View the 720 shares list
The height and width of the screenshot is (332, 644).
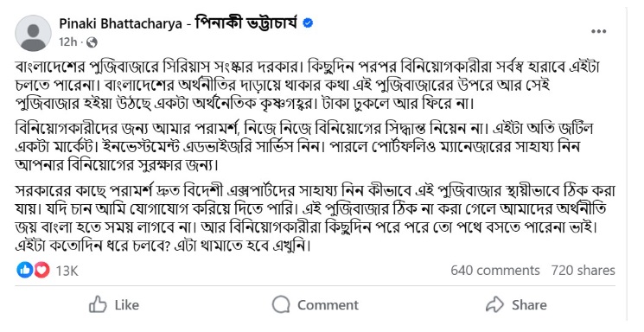[x=583, y=271]
